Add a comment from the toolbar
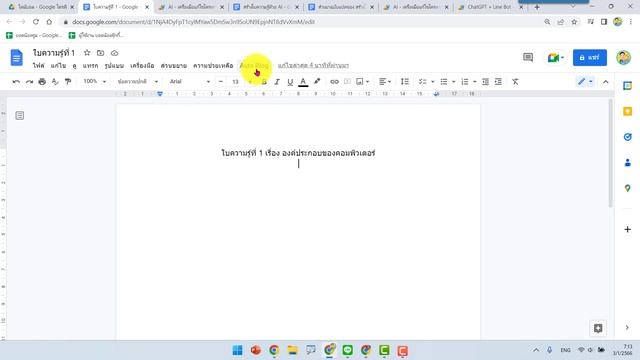Image resolution: width=640 pixels, height=360 pixels. [347, 82]
